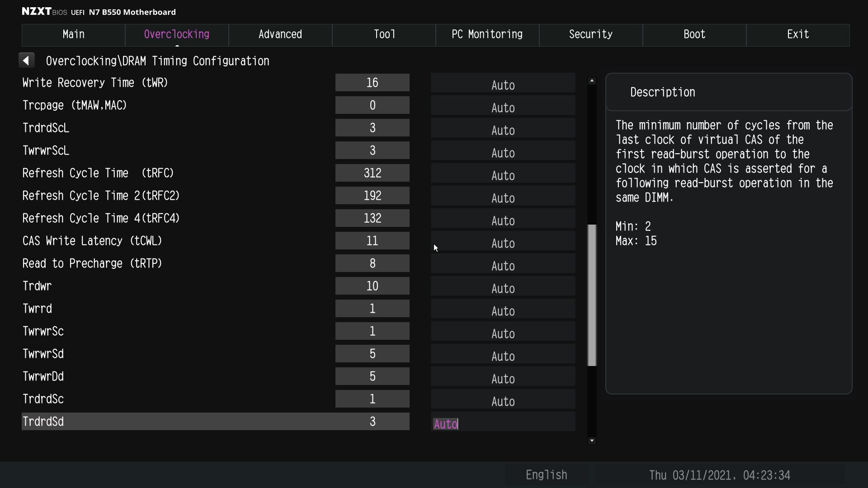This screenshot has width=868, height=488.
Task: Click the date and time display
Action: (x=719, y=475)
